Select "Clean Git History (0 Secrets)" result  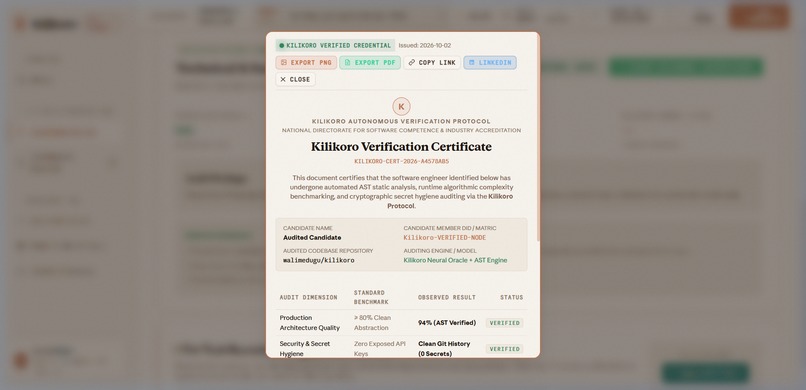click(444, 348)
